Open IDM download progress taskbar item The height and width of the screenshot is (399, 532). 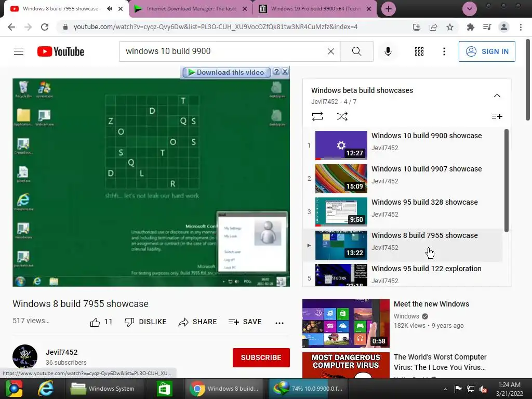tap(309, 389)
